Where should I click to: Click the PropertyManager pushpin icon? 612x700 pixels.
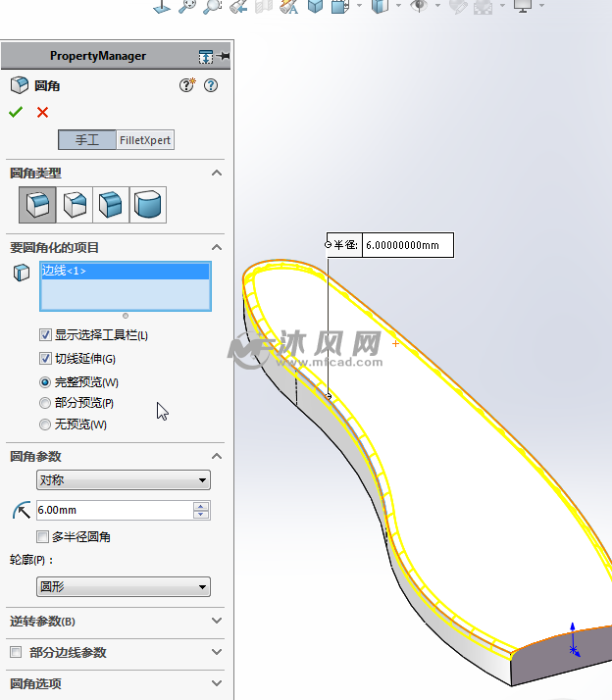[223, 56]
